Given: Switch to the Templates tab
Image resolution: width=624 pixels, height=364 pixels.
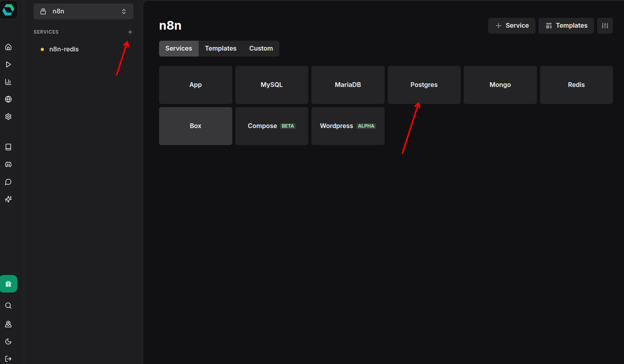Looking at the screenshot, I should point(221,49).
